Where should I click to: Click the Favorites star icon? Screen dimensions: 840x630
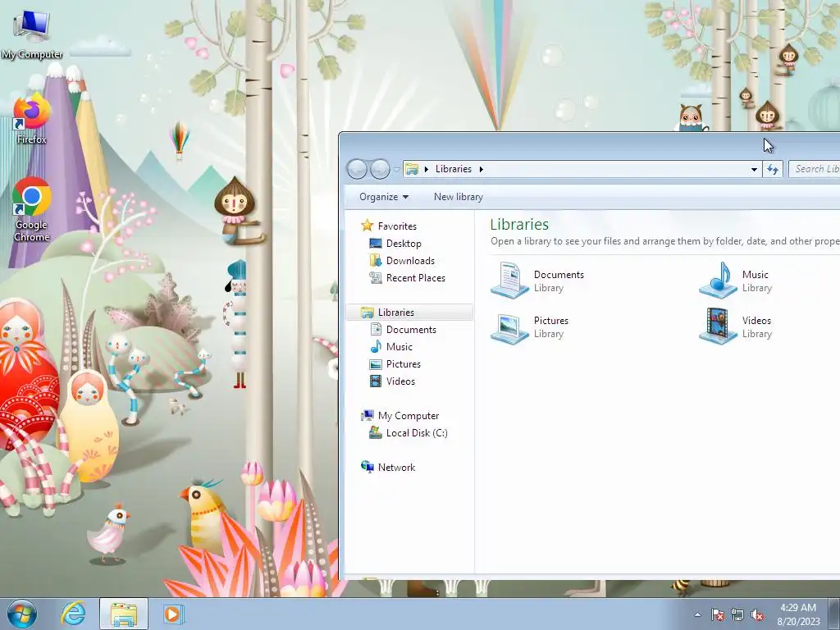tap(367, 226)
